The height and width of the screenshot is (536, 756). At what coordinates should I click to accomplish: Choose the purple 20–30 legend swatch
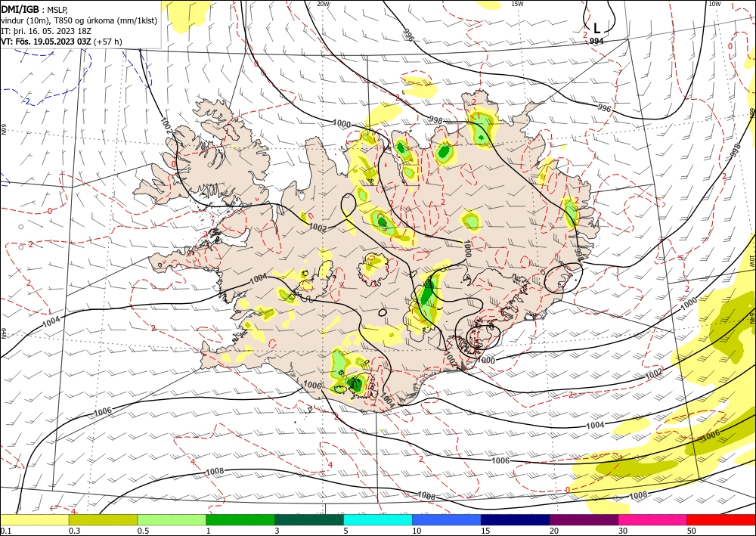pyautogui.click(x=584, y=519)
